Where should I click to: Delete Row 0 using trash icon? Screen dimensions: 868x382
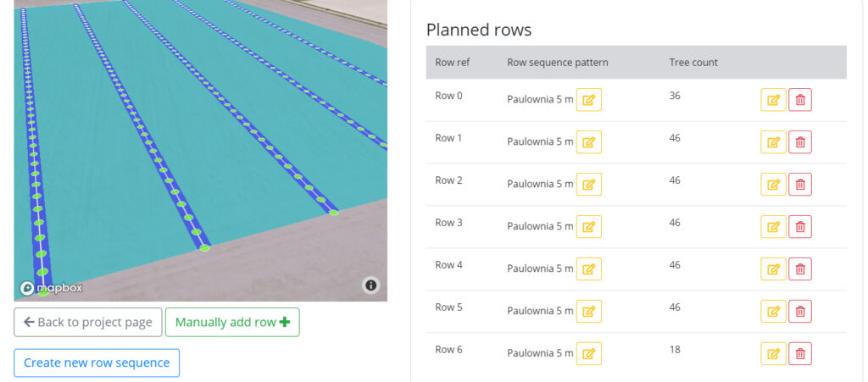point(800,99)
